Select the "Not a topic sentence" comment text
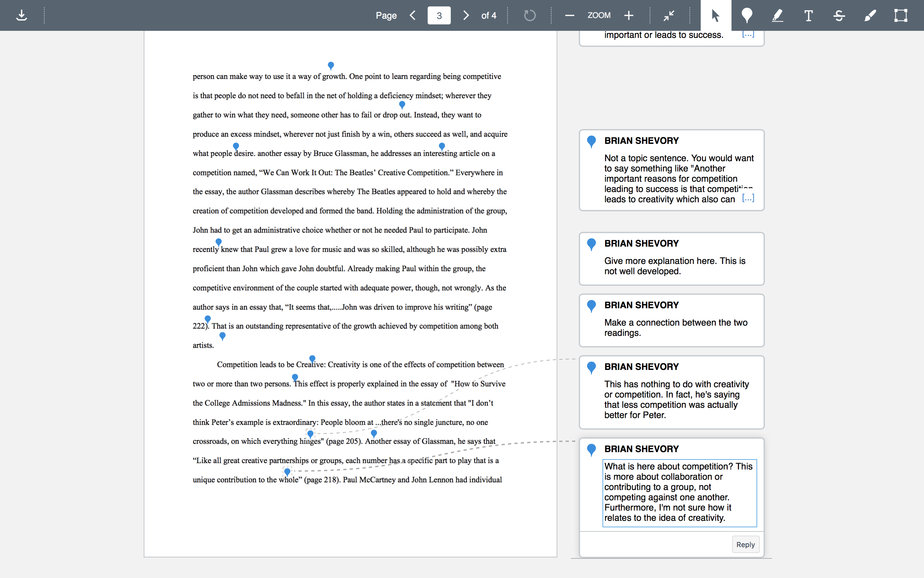The height and width of the screenshot is (578, 924). pos(679,179)
